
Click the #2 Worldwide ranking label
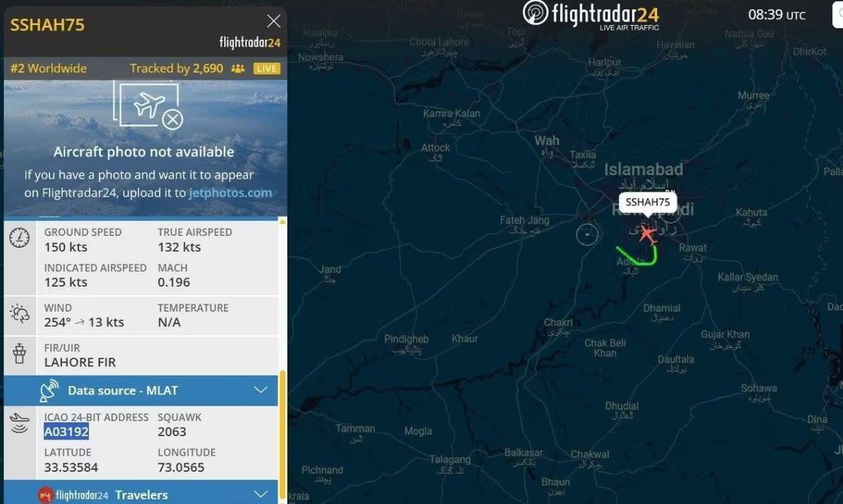(49, 68)
